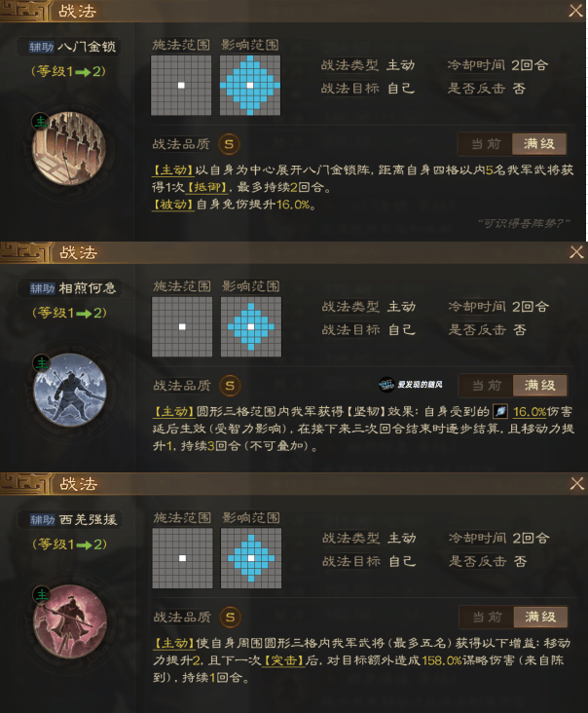588x713 pixels.
Task: Switch 西羌强援 view to 满级
Action: pyautogui.click(x=540, y=617)
